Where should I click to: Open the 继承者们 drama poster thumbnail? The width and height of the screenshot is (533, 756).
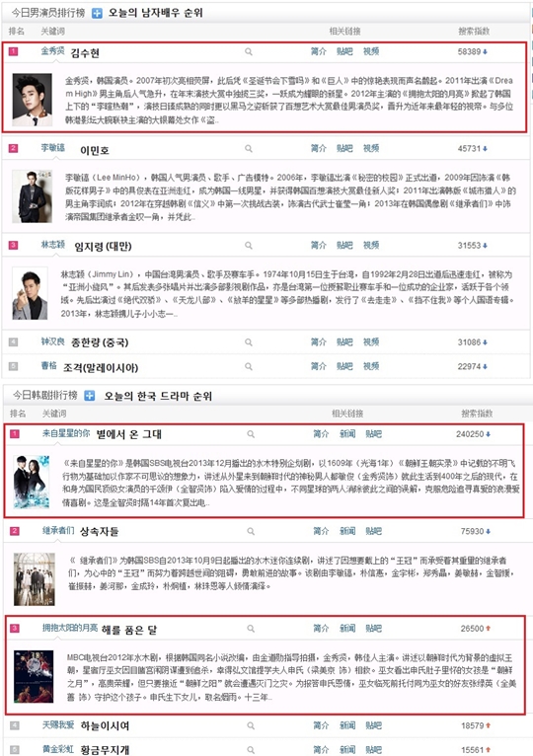click(x=35, y=579)
